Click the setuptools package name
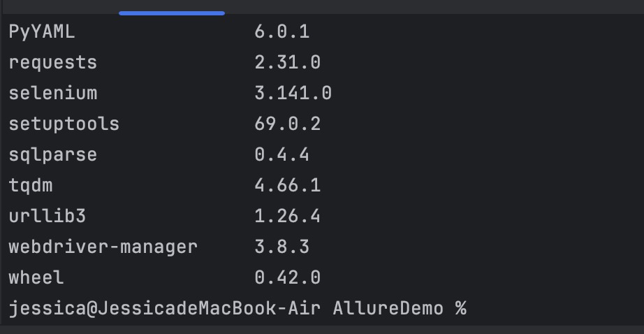 [64, 124]
